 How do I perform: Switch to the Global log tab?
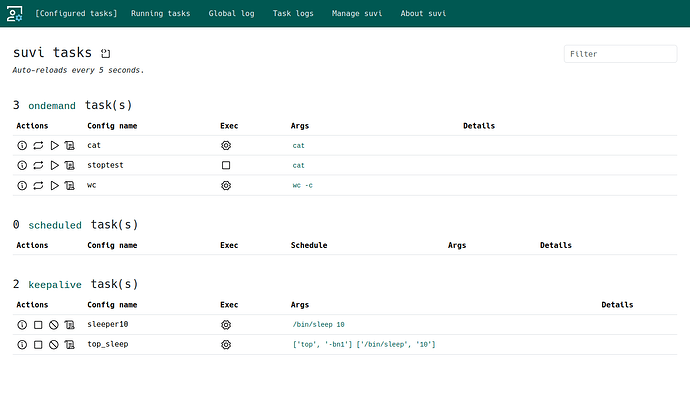(231, 13)
